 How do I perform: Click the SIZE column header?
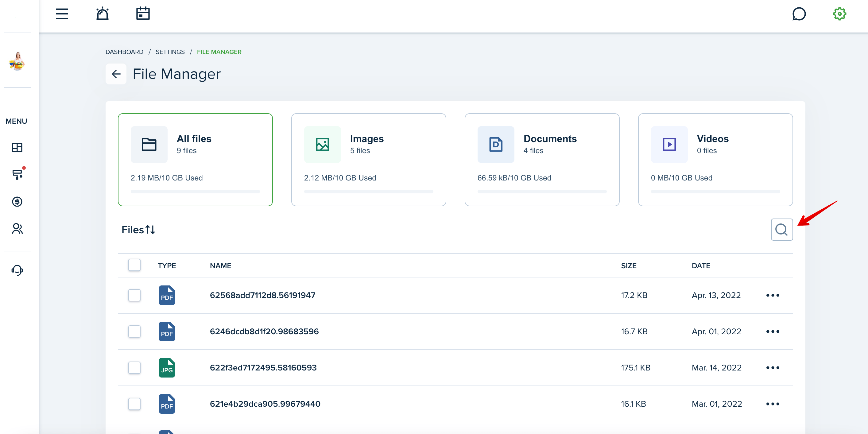(629, 265)
